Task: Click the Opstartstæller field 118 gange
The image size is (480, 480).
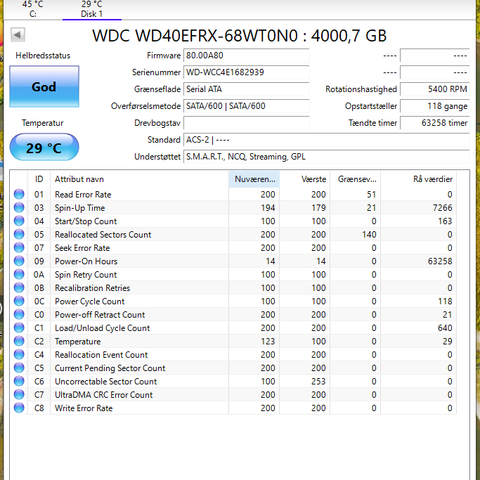Action: point(435,106)
